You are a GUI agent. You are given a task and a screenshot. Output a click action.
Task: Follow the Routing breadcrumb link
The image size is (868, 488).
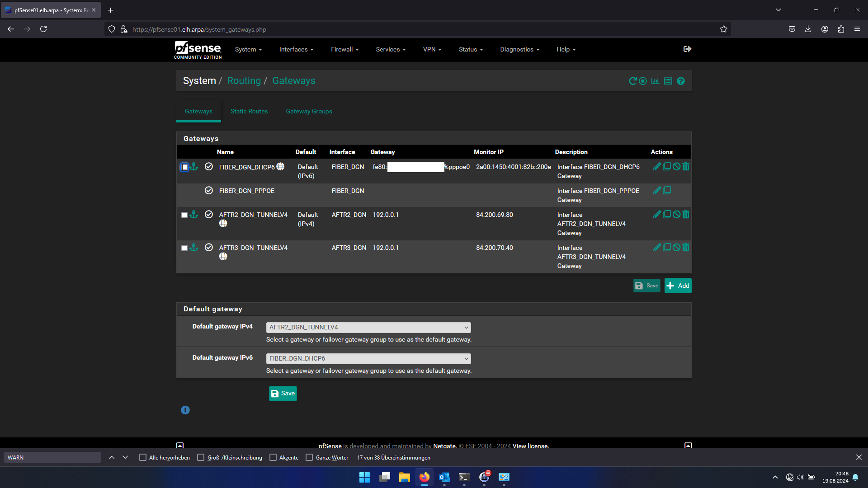tap(244, 81)
